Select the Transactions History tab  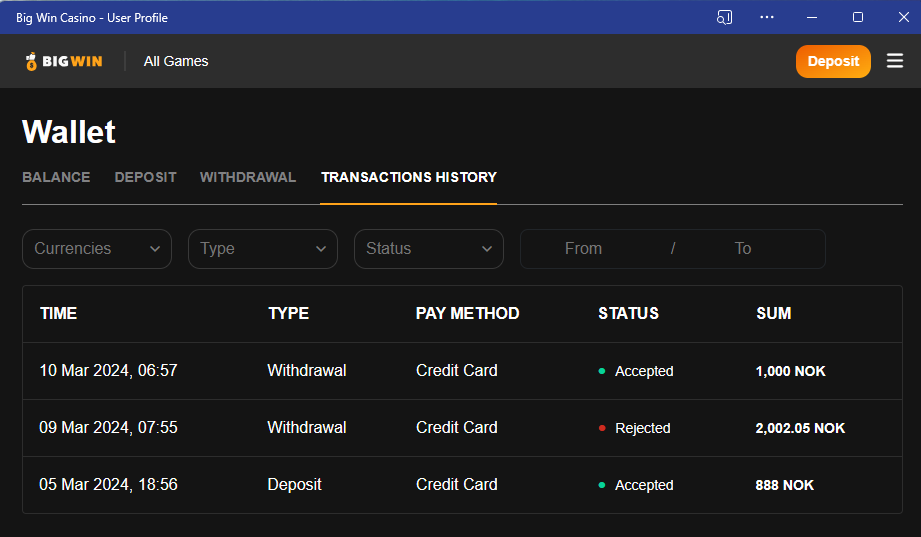[408, 177]
